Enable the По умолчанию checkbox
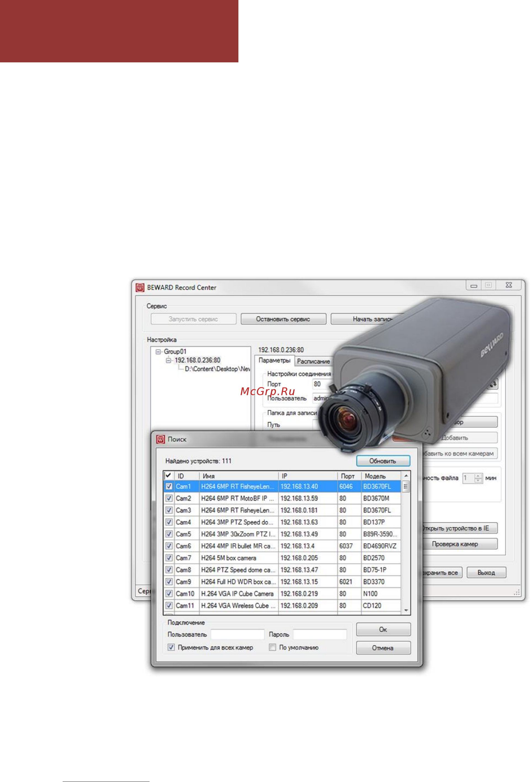532x782 pixels. (273, 647)
